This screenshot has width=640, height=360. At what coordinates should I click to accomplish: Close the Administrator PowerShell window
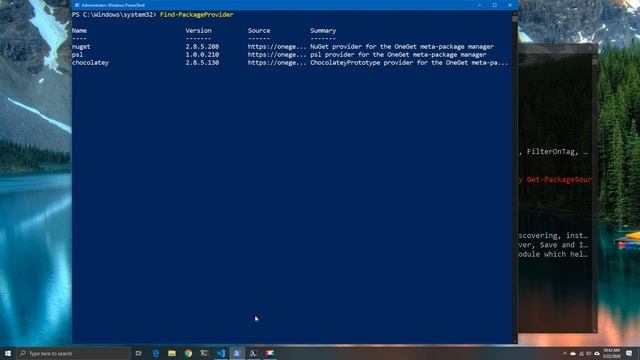click(510, 5)
